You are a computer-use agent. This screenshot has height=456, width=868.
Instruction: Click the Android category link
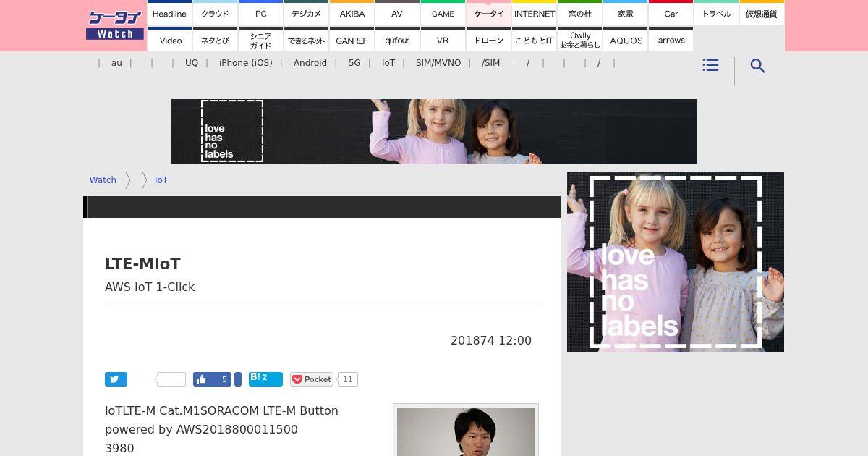(310, 63)
